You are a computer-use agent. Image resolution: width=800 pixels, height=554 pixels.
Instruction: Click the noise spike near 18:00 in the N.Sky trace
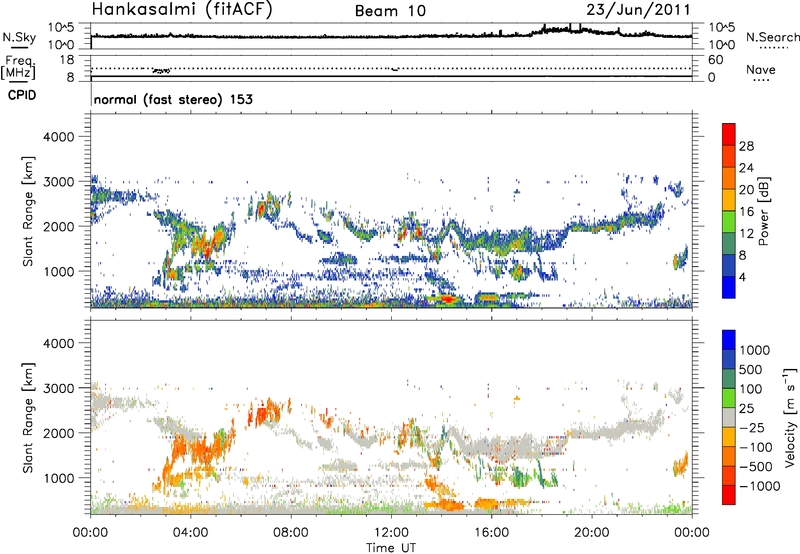click(x=544, y=28)
